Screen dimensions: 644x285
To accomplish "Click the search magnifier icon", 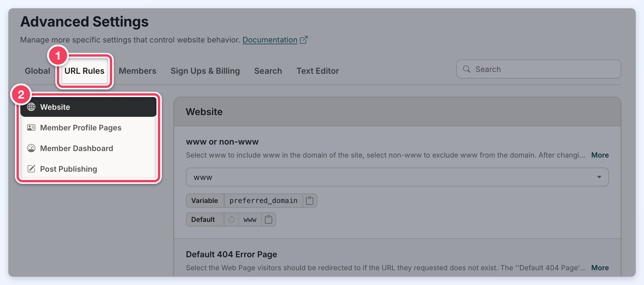I will [467, 69].
